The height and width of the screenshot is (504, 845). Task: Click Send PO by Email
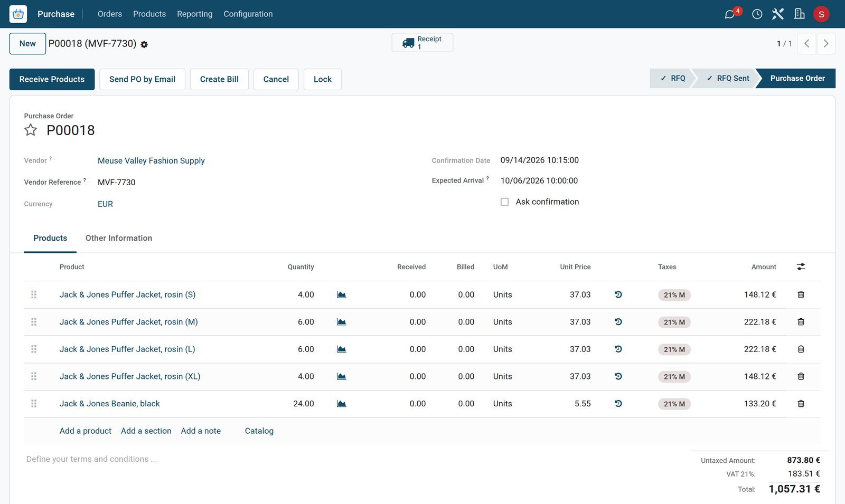pyautogui.click(x=142, y=79)
